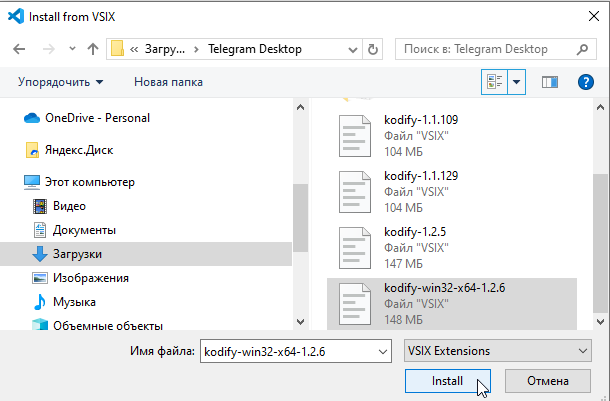Expand the filename history dropdown arrow

(x=383, y=352)
